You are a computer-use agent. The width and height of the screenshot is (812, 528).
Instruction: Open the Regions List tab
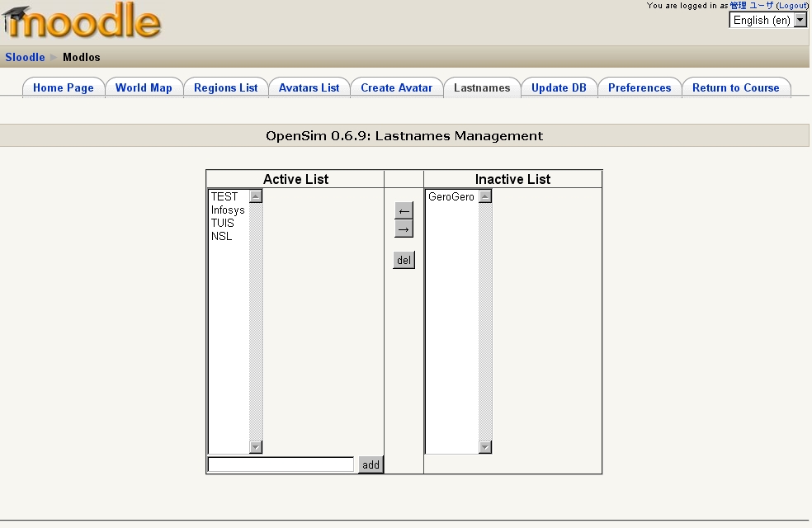tap(225, 88)
